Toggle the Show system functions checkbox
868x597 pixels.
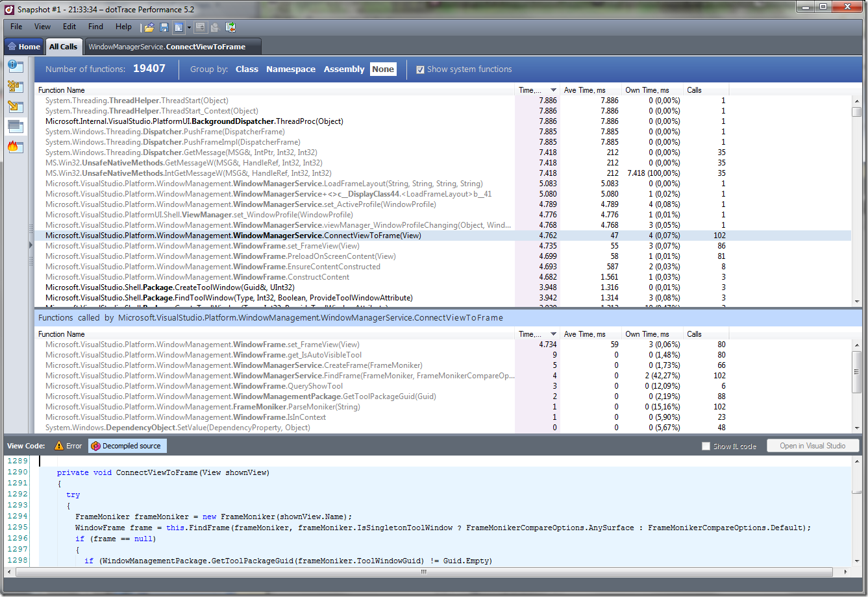[421, 69]
